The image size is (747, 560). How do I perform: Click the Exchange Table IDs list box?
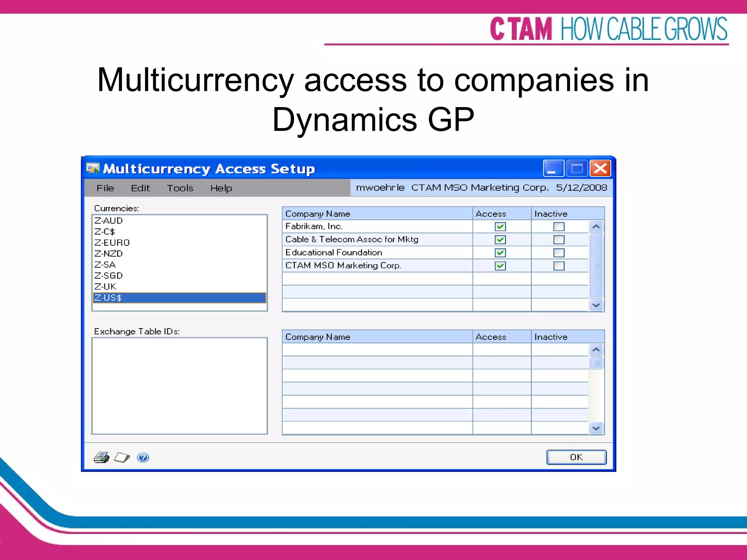179,386
